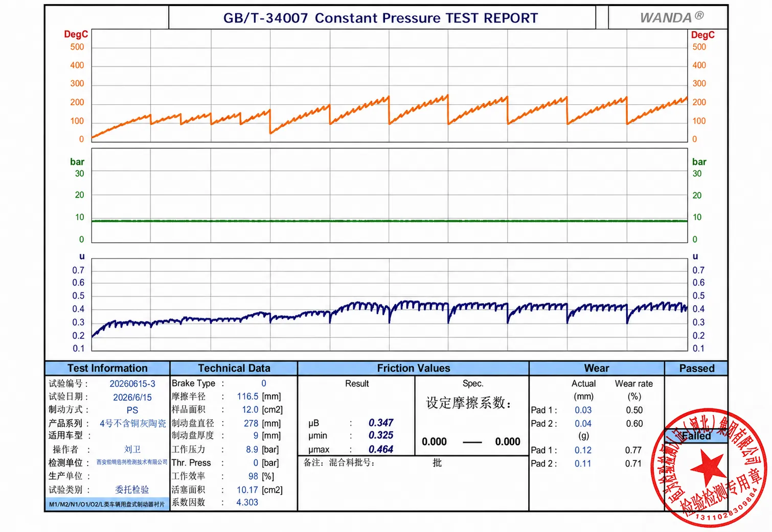Click the µB result 0.347
The image size is (772, 532).
tap(381, 423)
